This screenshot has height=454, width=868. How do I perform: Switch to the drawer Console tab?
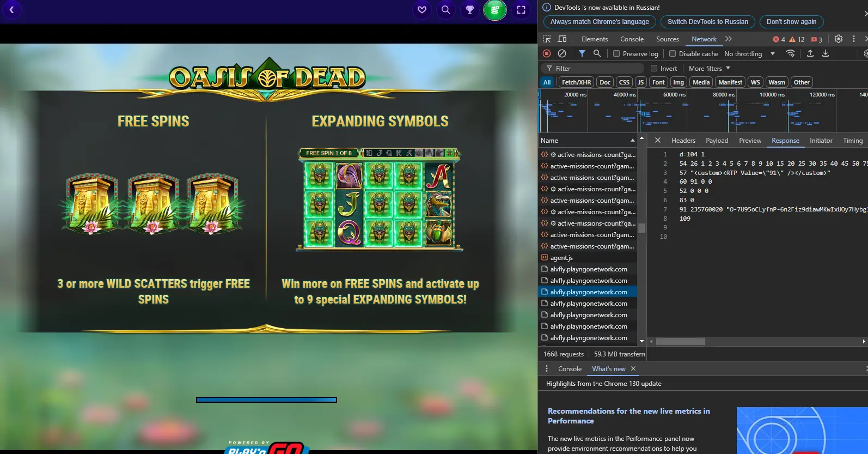[x=570, y=369]
